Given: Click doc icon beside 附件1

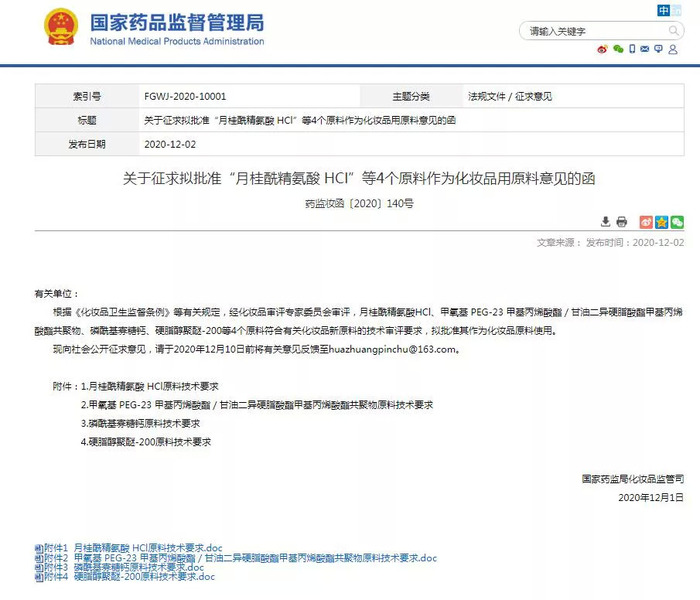Looking at the screenshot, I should point(39,548).
